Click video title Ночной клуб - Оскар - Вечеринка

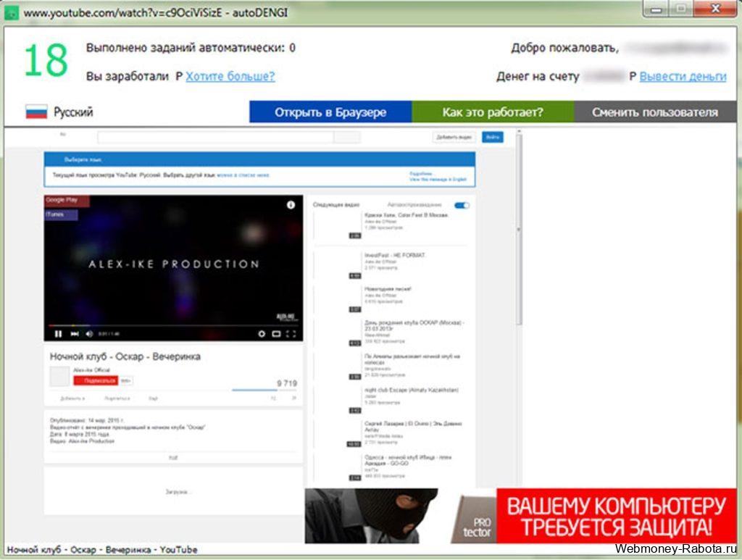coord(125,356)
